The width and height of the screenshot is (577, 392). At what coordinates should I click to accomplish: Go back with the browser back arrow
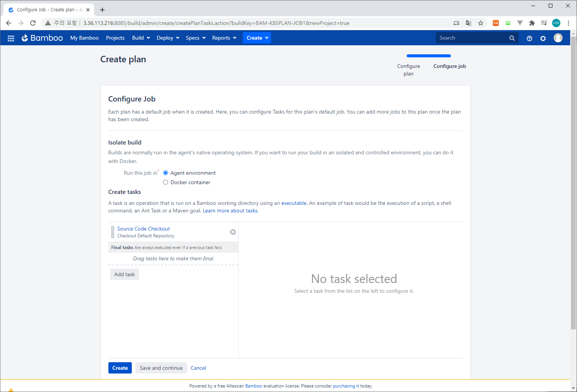9,23
